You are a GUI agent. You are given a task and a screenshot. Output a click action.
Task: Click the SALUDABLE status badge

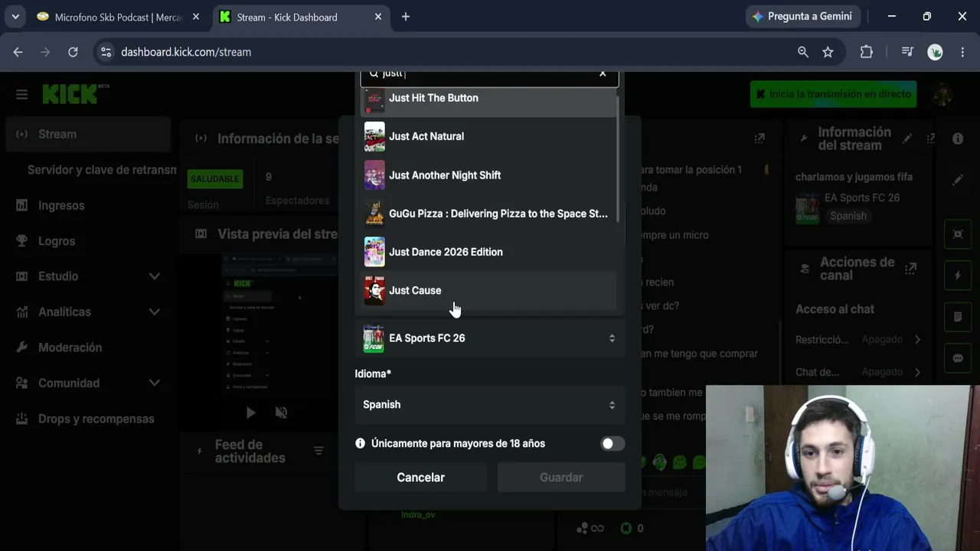215,179
